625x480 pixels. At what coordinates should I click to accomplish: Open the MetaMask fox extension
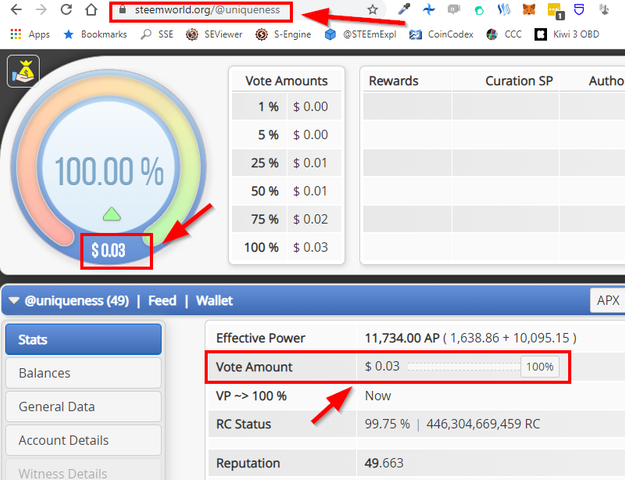[529, 9]
